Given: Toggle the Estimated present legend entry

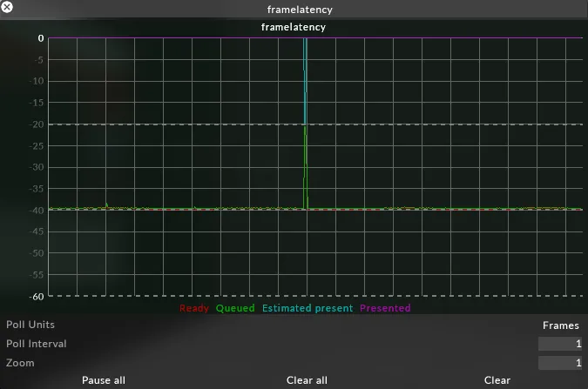Looking at the screenshot, I should [x=308, y=308].
